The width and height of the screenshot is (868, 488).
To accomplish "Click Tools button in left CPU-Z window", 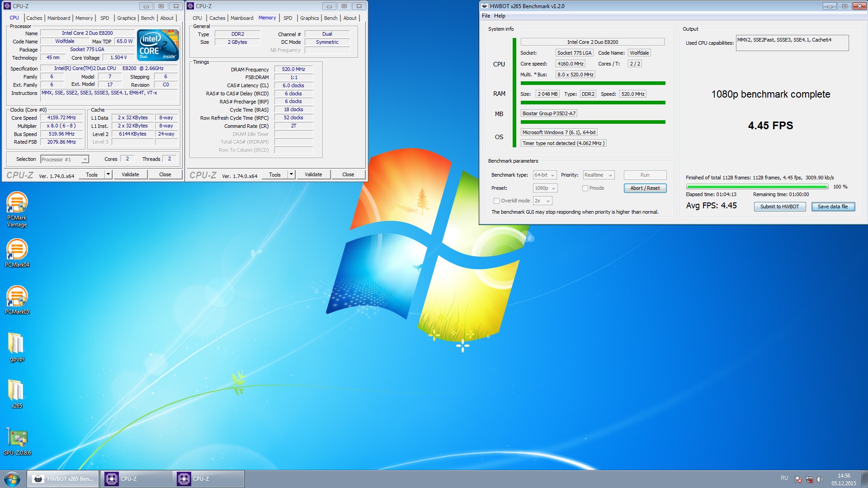I will point(92,174).
